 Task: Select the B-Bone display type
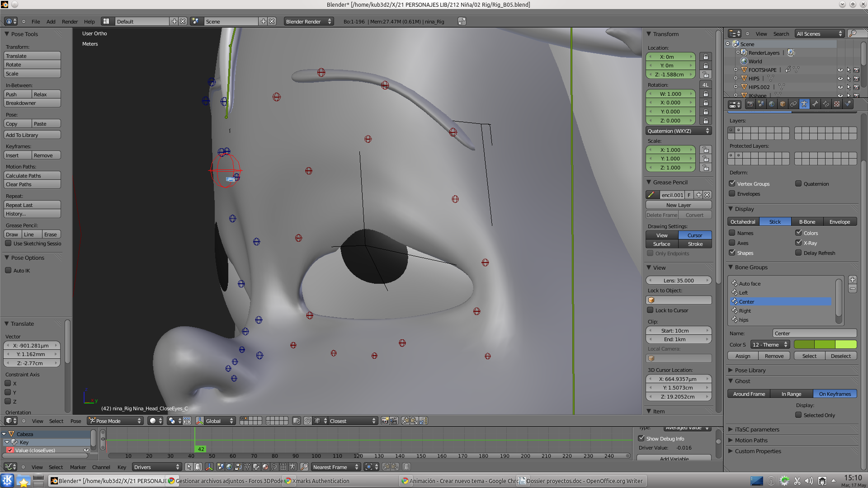pos(807,222)
